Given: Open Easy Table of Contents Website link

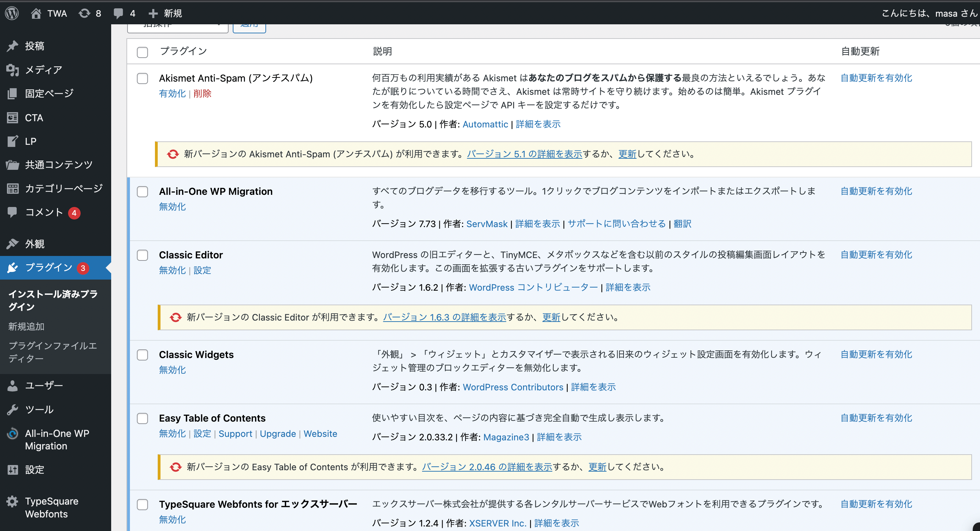Looking at the screenshot, I should pos(320,434).
